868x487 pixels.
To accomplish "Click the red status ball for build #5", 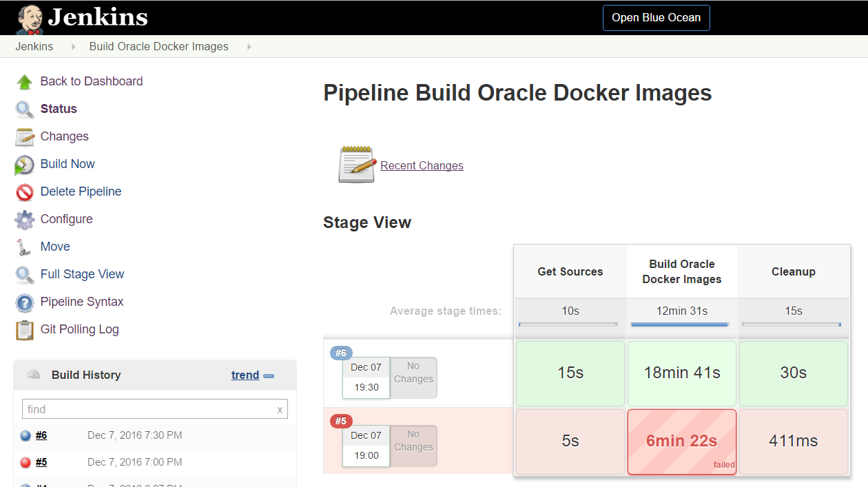I will pos(26,462).
